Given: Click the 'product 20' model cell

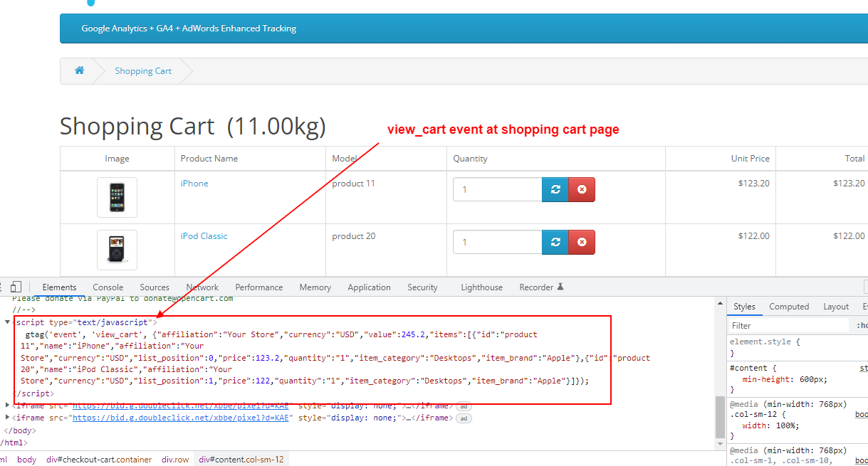Looking at the screenshot, I should click(353, 236).
